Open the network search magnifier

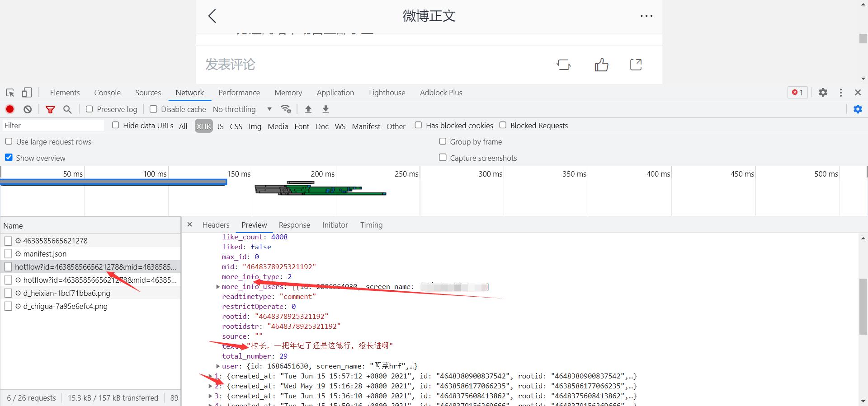67,109
